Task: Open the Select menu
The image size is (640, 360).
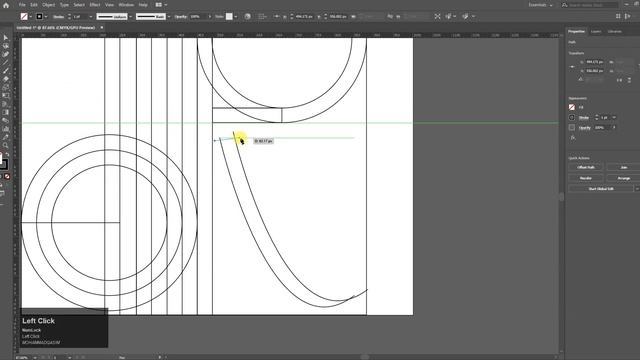Action: coord(79,5)
